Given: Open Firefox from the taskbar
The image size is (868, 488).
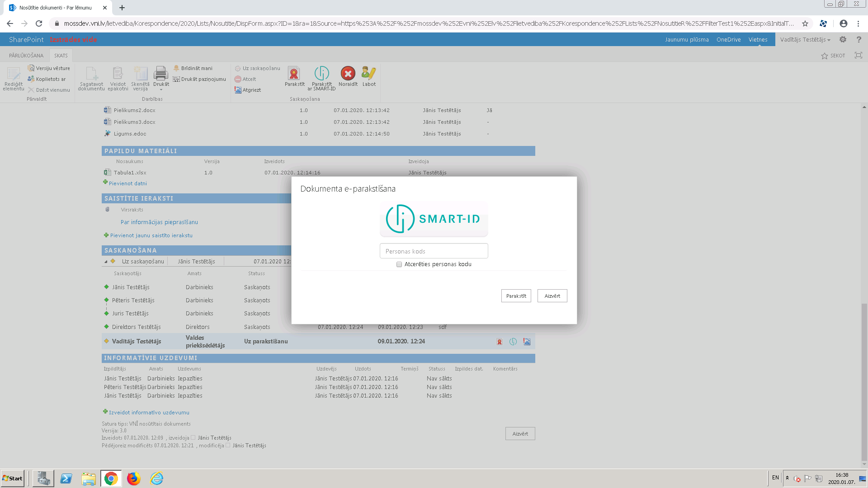Looking at the screenshot, I should (133, 478).
